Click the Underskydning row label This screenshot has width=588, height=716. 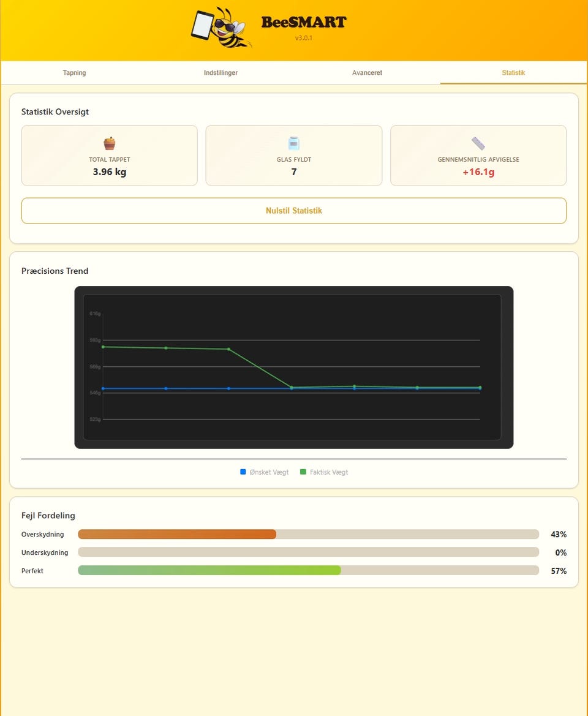pos(45,552)
